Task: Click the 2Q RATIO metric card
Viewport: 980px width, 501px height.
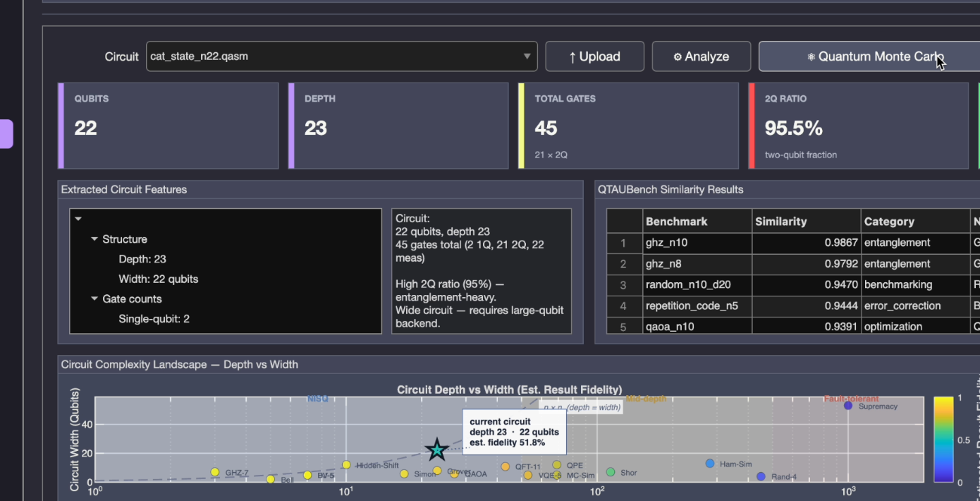Action: tap(859, 126)
